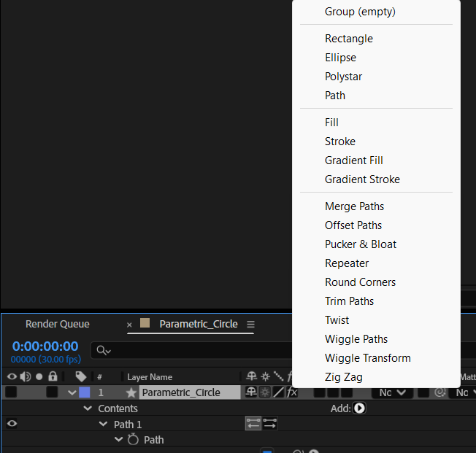Add a Stroke from the menu

point(340,142)
